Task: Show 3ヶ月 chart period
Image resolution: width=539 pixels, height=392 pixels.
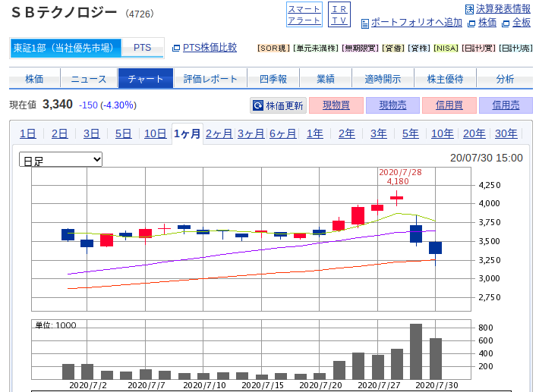Action: (251, 133)
